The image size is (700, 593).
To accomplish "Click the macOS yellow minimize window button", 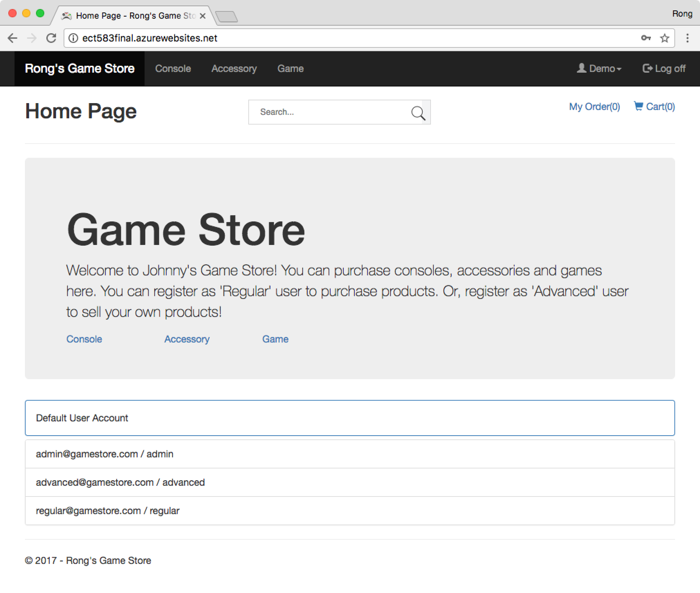I will pyautogui.click(x=26, y=13).
